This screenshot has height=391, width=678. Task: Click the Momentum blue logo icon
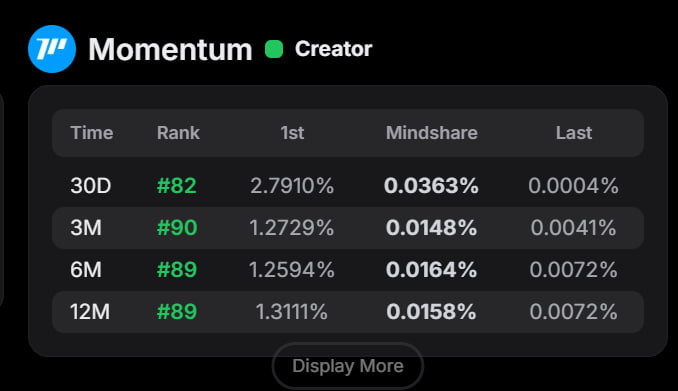pos(52,49)
